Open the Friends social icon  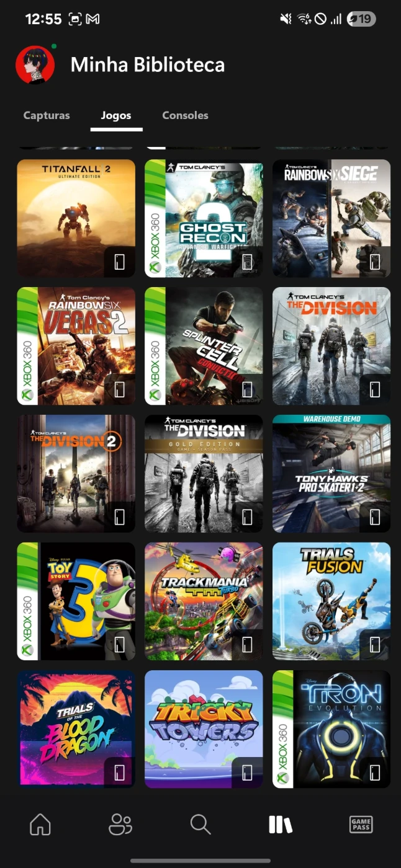click(x=120, y=824)
